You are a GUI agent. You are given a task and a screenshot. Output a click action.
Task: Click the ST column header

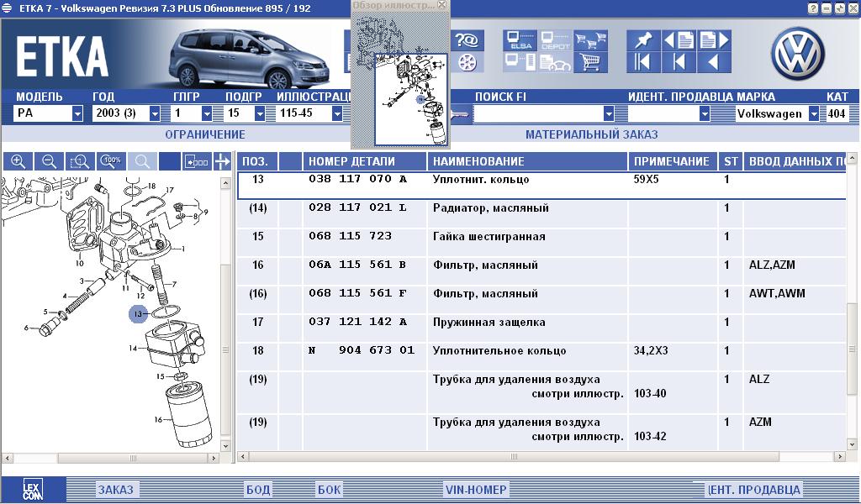(x=731, y=161)
